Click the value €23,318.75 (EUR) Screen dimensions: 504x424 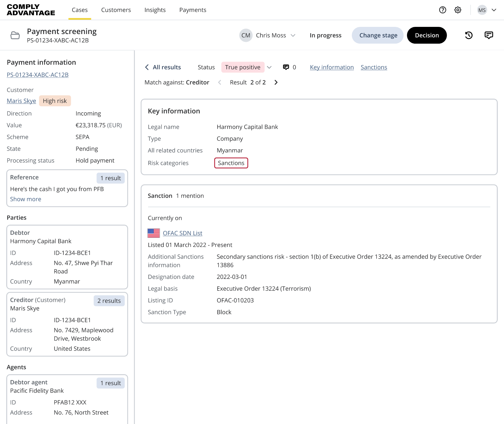click(x=99, y=125)
